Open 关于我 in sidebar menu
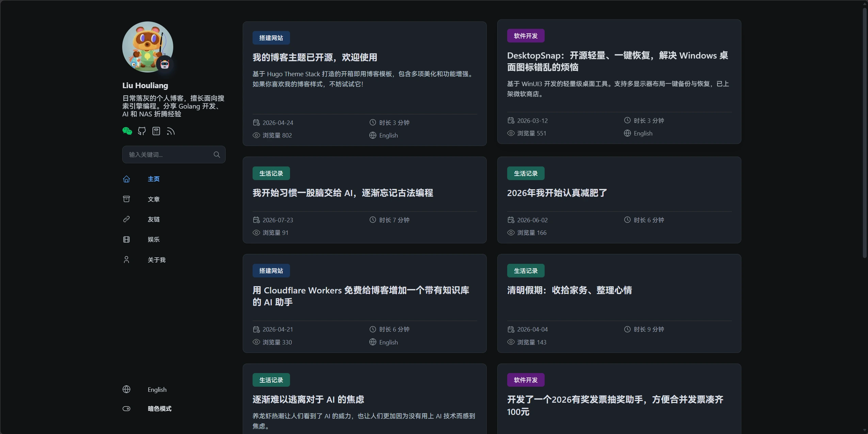 (x=157, y=260)
